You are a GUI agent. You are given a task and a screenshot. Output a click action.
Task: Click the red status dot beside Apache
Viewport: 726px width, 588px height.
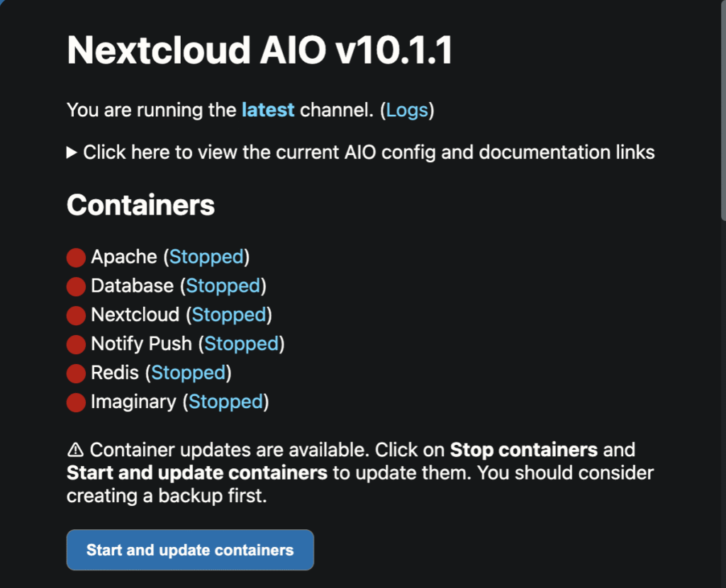(x=76, y=258)
